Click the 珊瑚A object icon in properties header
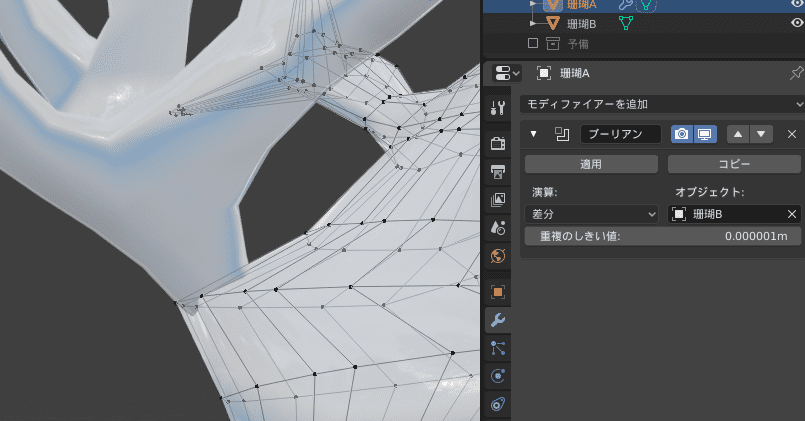805x421 pixels. (543, 73)
